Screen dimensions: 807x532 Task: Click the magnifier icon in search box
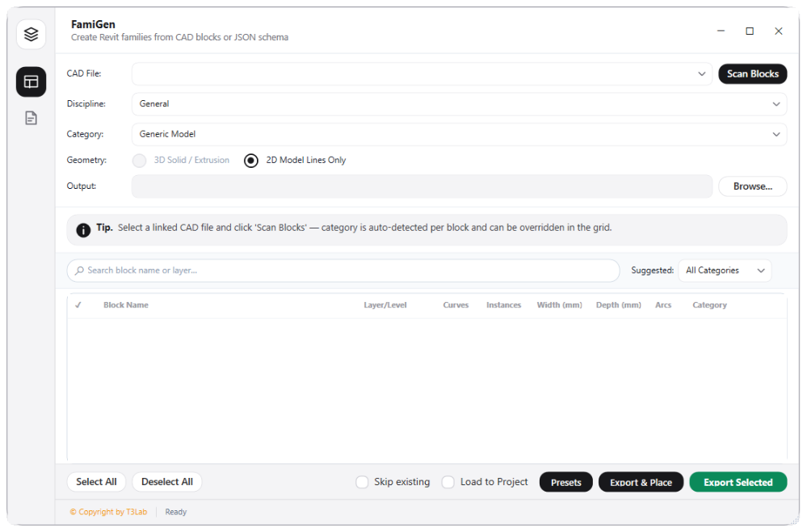pyautogui.click(x=79, y=270)
